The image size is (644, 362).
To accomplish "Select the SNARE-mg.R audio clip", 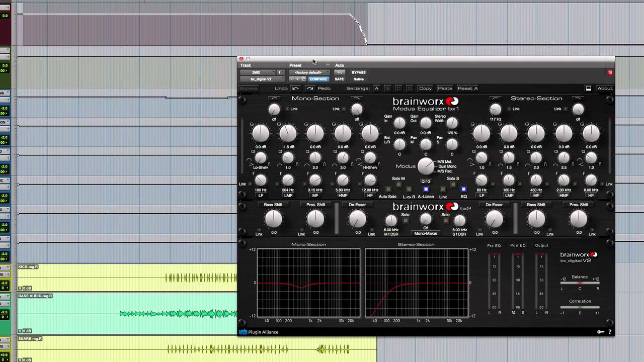I will click(x=197, y=349).
